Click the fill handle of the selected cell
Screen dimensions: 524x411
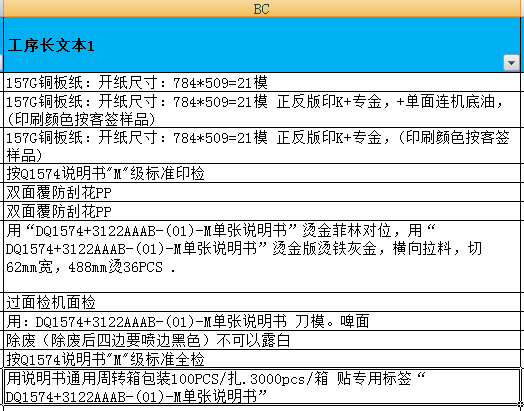(521, 405)
